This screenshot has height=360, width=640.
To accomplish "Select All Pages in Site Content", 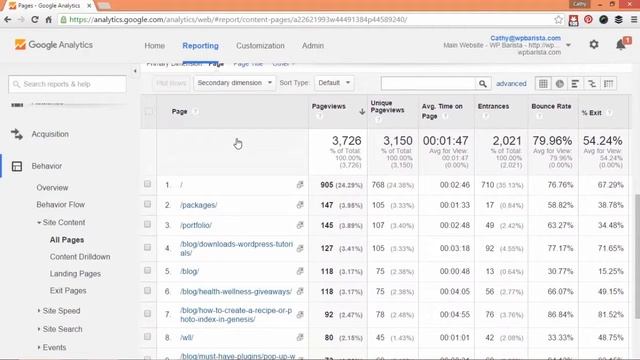I will (67, 240).
